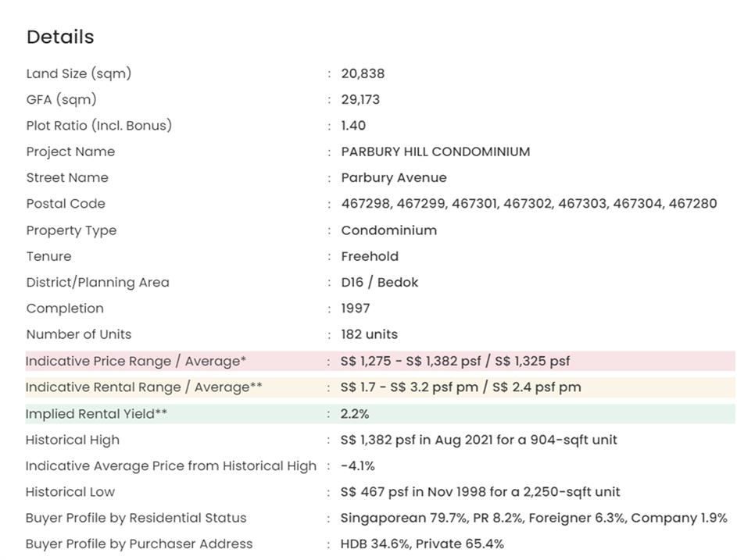Click the -4.1% average price change value
Screen dimensions: 737x560
coord(358,466)
